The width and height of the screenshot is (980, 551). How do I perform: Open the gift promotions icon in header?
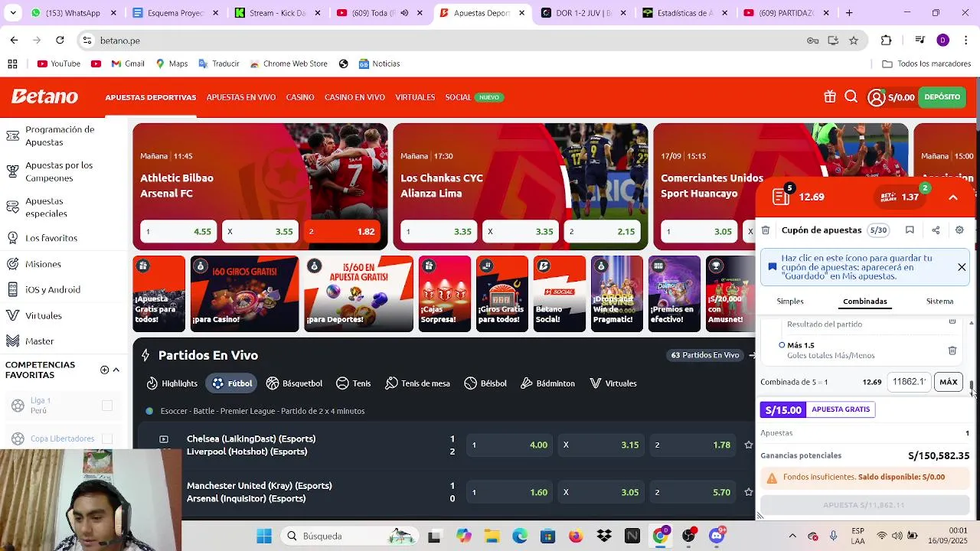(830, 97)
